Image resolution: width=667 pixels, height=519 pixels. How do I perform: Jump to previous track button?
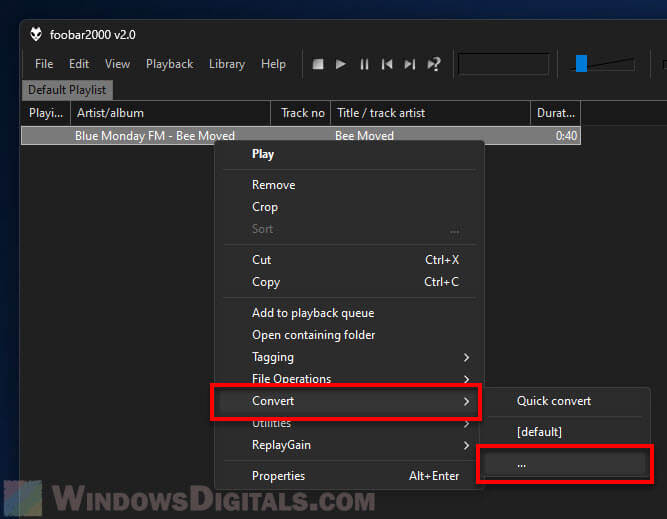[387, 64]
